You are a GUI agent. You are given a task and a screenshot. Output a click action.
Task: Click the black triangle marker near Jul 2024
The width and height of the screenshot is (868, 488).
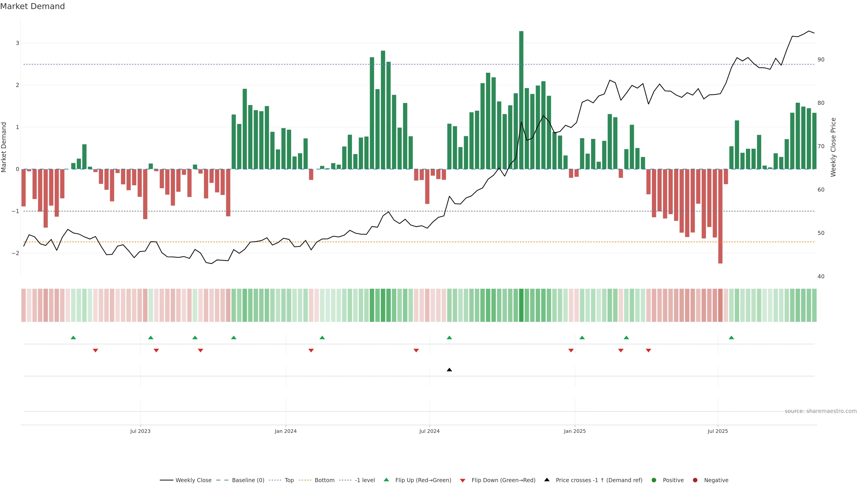pos(449,370)
